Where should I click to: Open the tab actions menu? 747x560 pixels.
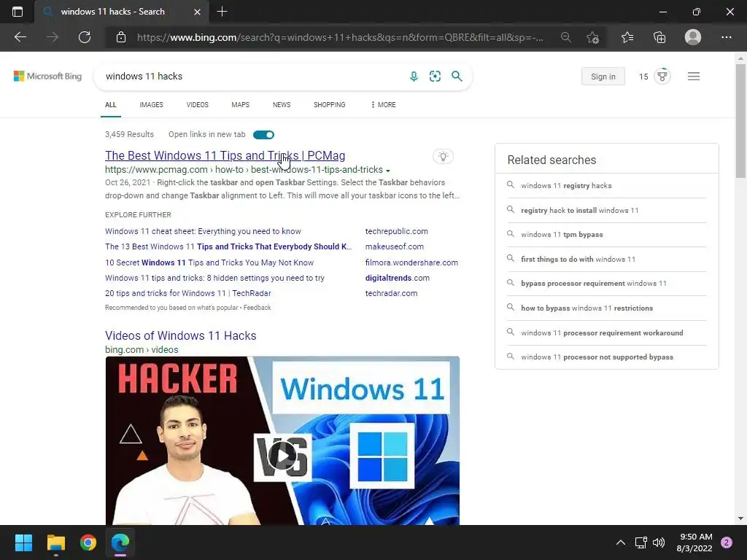pyautogui.click(x=18, y=12)
